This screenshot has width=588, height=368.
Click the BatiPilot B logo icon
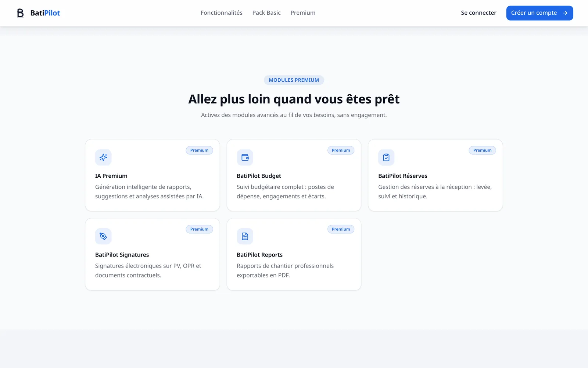click(x=21, y=13)
